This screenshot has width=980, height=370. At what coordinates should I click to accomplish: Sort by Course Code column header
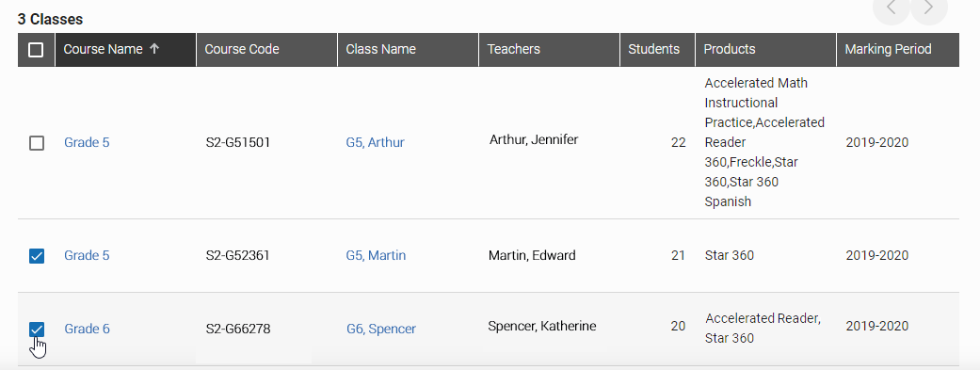click(x=242, y=49)
